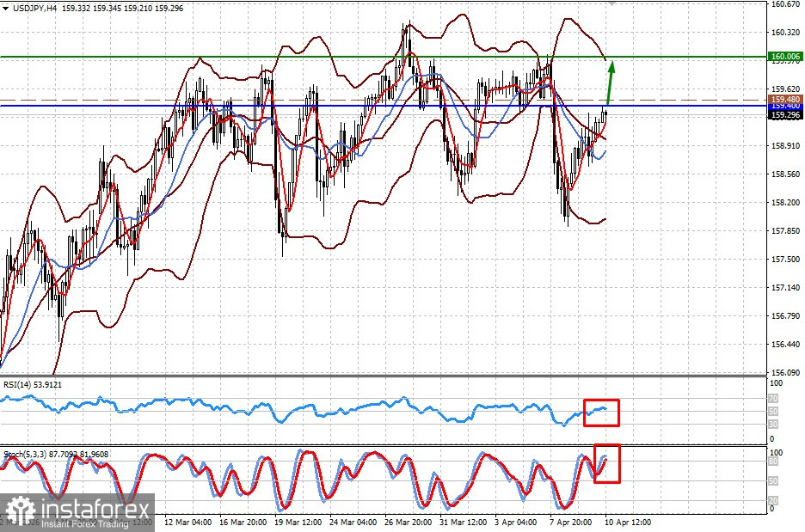Click the 30 level on the RSI scale
Viewport: 805px width, 532px height.
[x=774, y=425]
